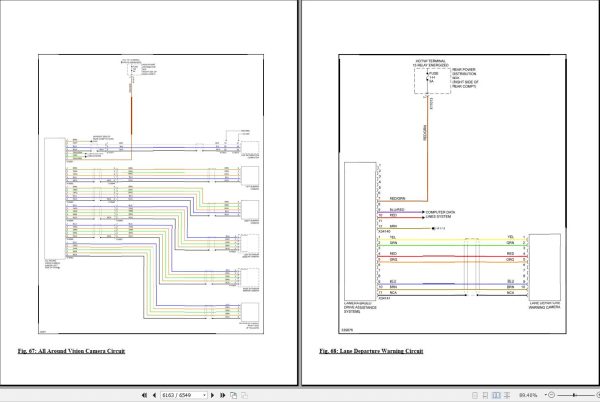Switch to continuous single page view
This screenshot has height=402, width=600.
485,395
